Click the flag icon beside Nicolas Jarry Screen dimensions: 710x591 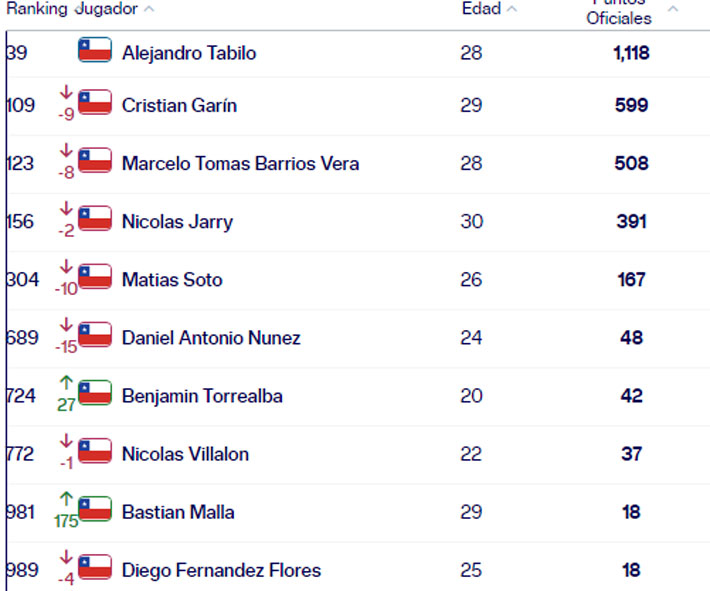[x=95, y=220]
